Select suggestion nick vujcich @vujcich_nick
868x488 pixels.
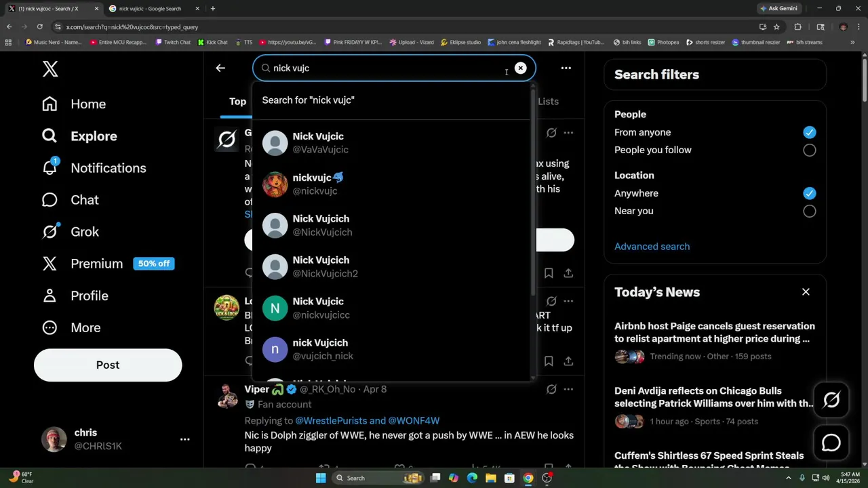[x=393, y=350]
